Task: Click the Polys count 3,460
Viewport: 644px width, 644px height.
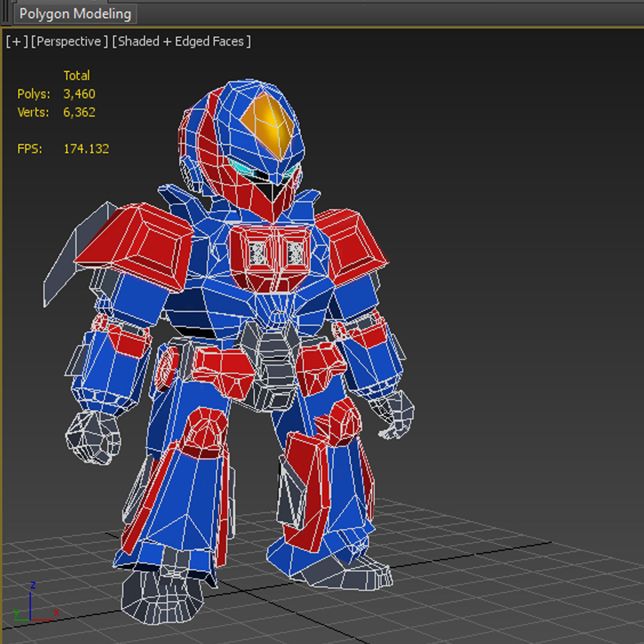Action: [x=79, y=93]
